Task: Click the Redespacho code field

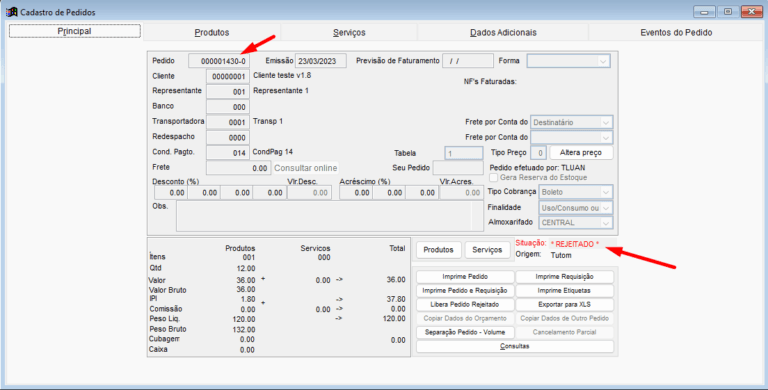Action: [228, 138]
